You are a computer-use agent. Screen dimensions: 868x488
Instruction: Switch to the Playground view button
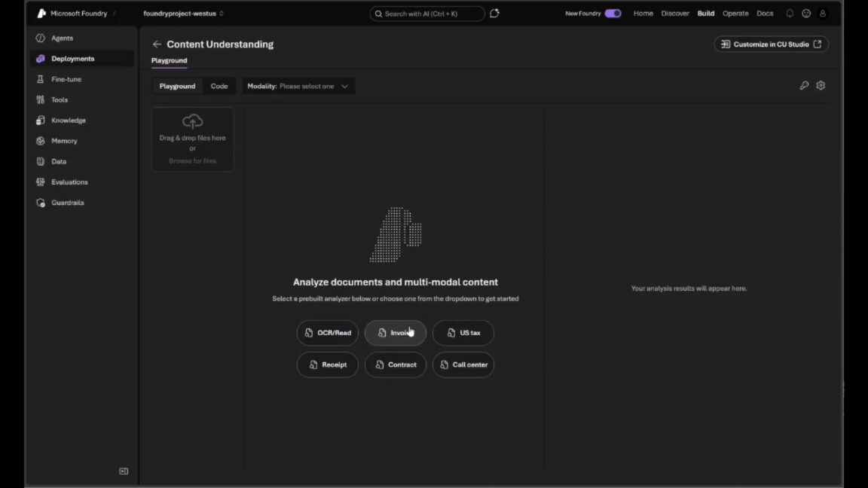tap(177, 87)
